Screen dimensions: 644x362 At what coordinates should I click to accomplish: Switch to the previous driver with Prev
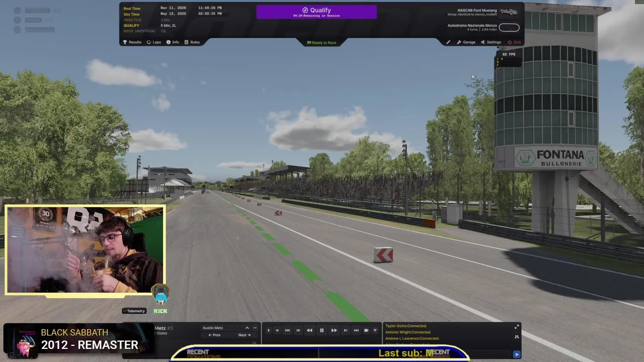click(x=215, y=335)
